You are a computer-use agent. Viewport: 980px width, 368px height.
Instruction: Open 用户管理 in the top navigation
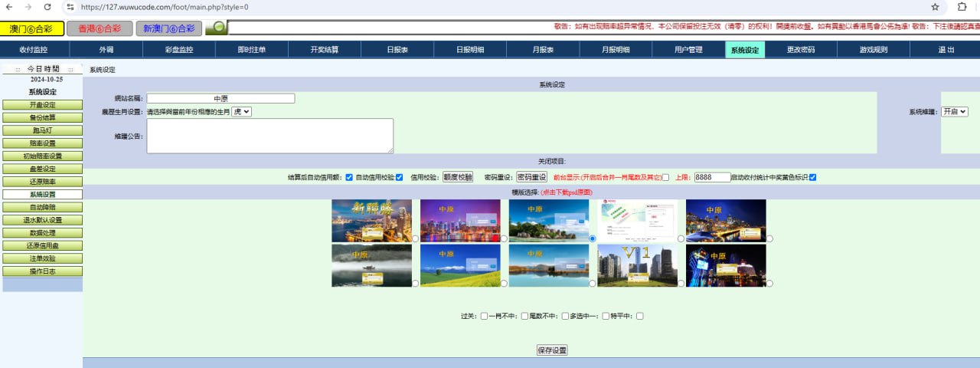click(688, 50)
